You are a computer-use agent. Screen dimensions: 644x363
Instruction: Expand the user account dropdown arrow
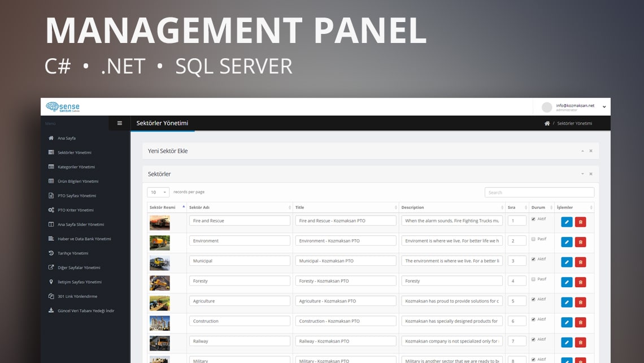pyautogui.click(x=604, y=107)
